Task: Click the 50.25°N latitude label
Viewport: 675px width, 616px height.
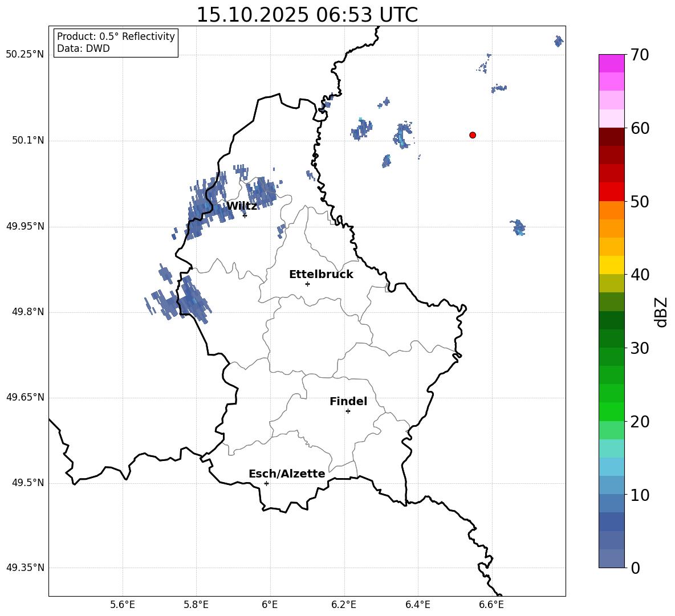Action: tap(25, 55)
